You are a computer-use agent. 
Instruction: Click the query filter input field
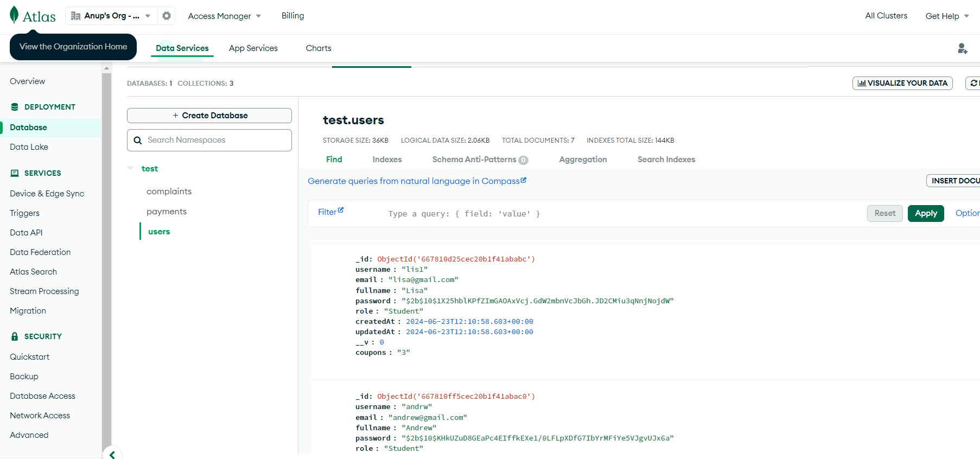(x=624, y=214)
